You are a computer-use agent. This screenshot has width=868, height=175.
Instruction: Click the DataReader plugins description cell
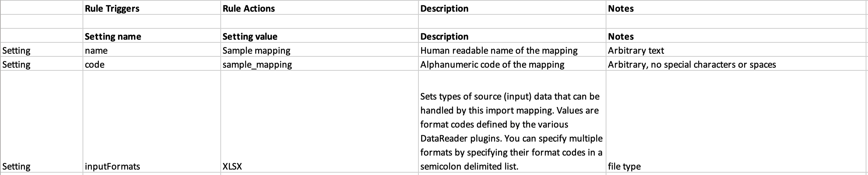[x=512, y=121]
